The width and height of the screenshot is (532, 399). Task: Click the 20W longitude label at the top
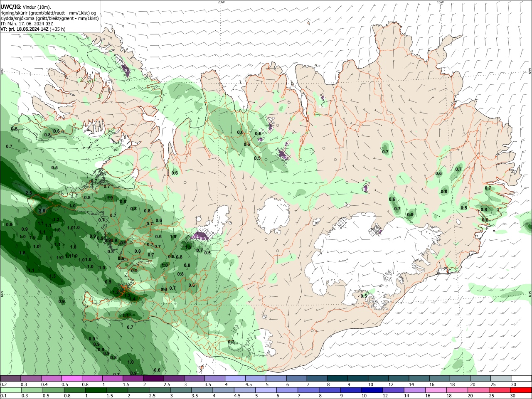coord(221,2)
